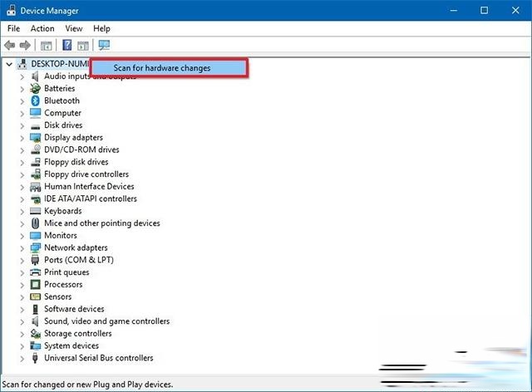The image size is (532, 392).
Task: Click the Network adapters category icon
Action: (35, 247)
